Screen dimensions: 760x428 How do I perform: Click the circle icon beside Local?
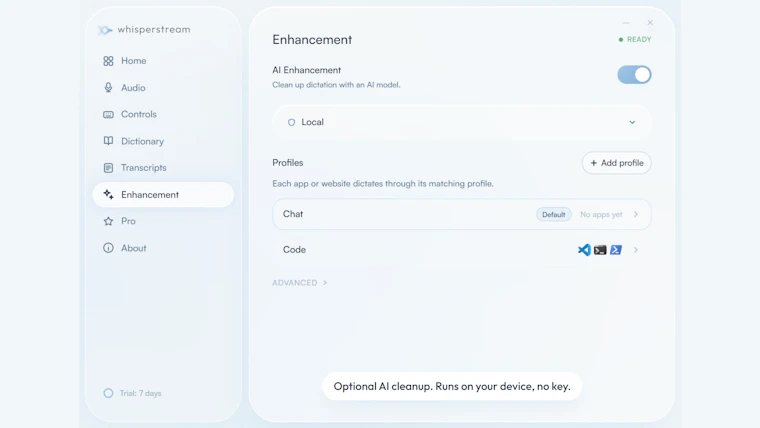pos(291,123)
